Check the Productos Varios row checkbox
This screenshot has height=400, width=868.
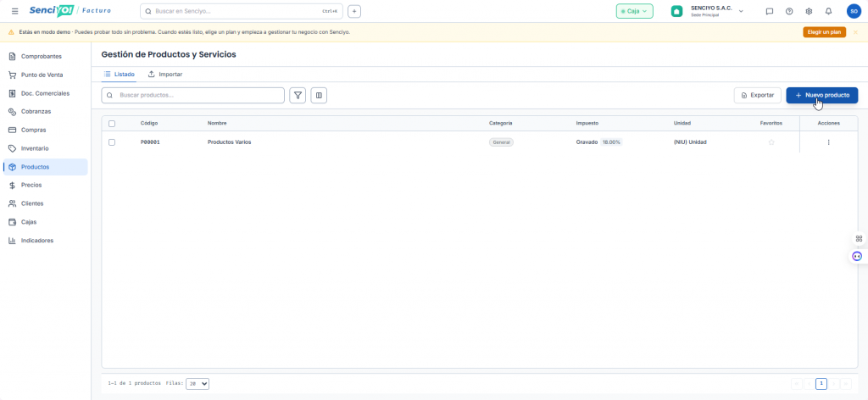pyautogui.click(x=112, y=142)
